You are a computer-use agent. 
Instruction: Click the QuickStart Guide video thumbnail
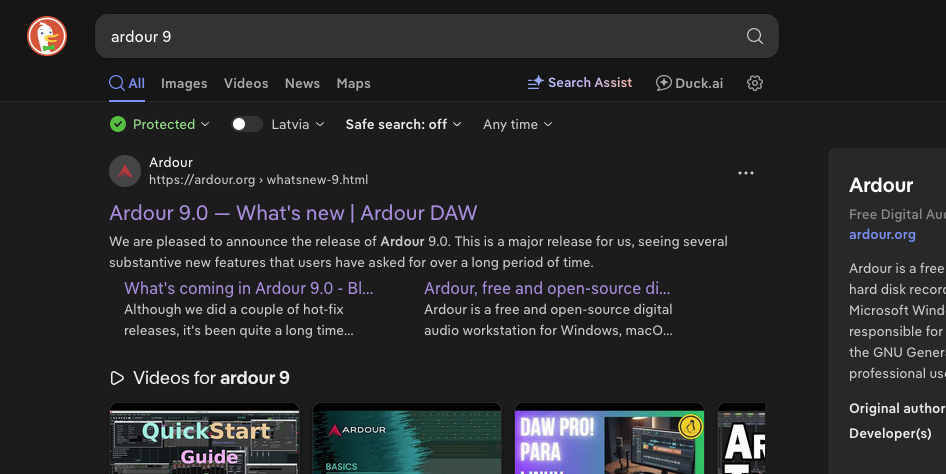coord(204,438)
